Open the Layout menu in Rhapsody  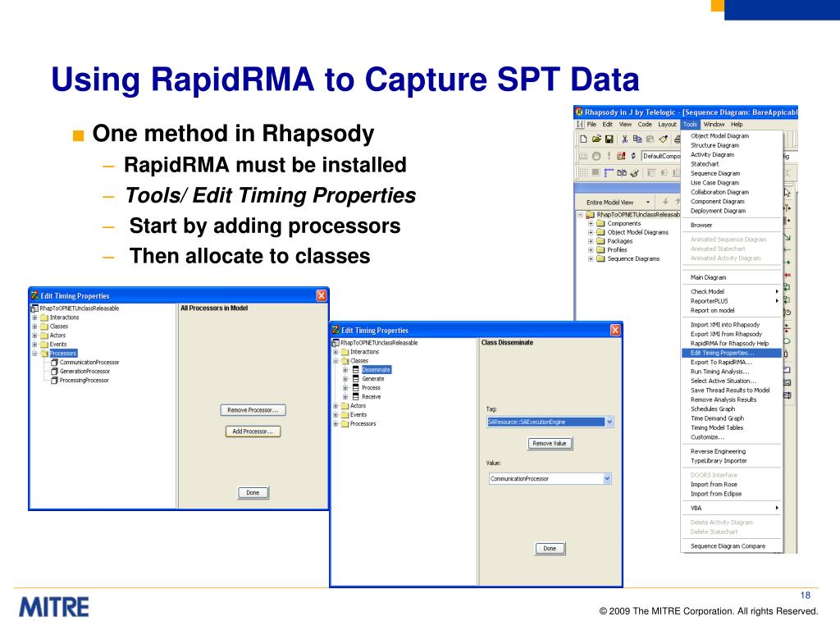tap(667, 125)
